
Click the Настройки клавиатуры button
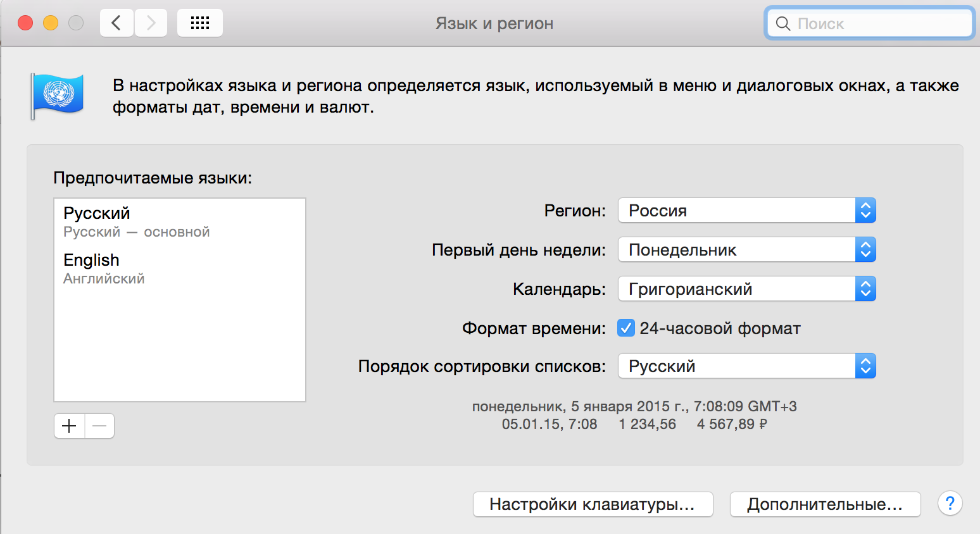point(593,504)
